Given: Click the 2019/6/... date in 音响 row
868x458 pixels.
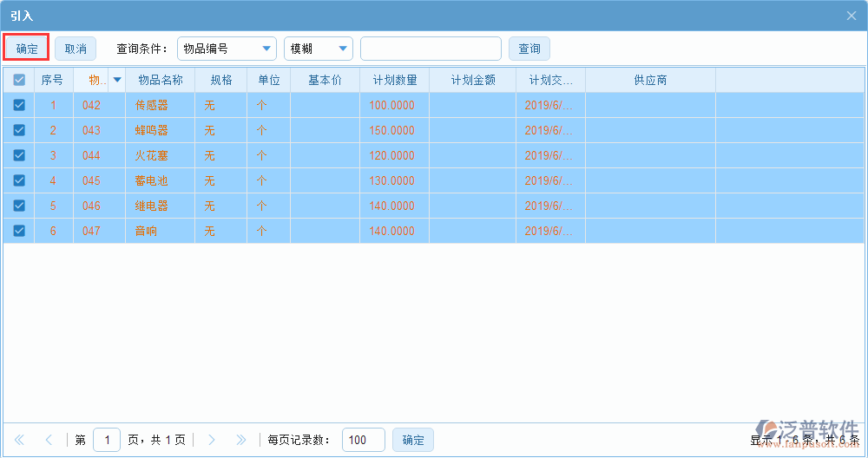Looking at the screenshot, I should coord(551,231).
